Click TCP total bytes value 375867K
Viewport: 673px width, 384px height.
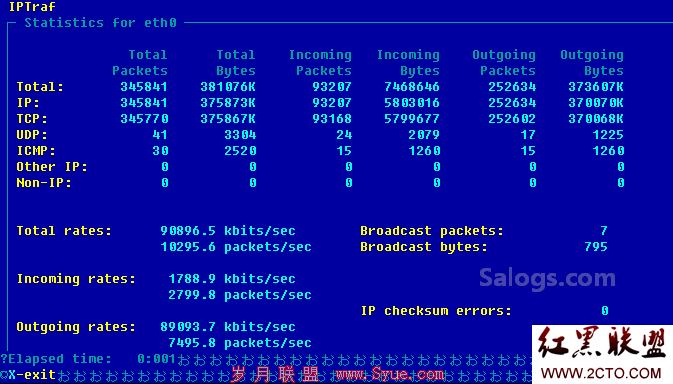pos(228,119)
